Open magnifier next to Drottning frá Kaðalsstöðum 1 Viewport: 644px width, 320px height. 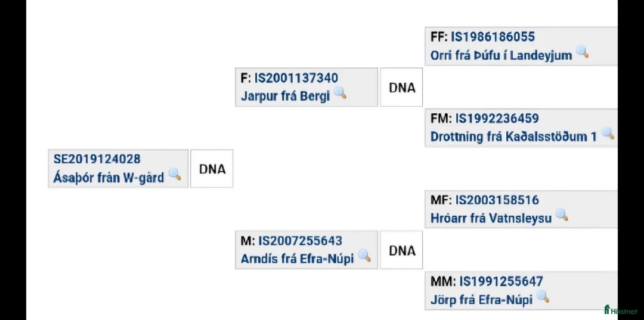607,133
